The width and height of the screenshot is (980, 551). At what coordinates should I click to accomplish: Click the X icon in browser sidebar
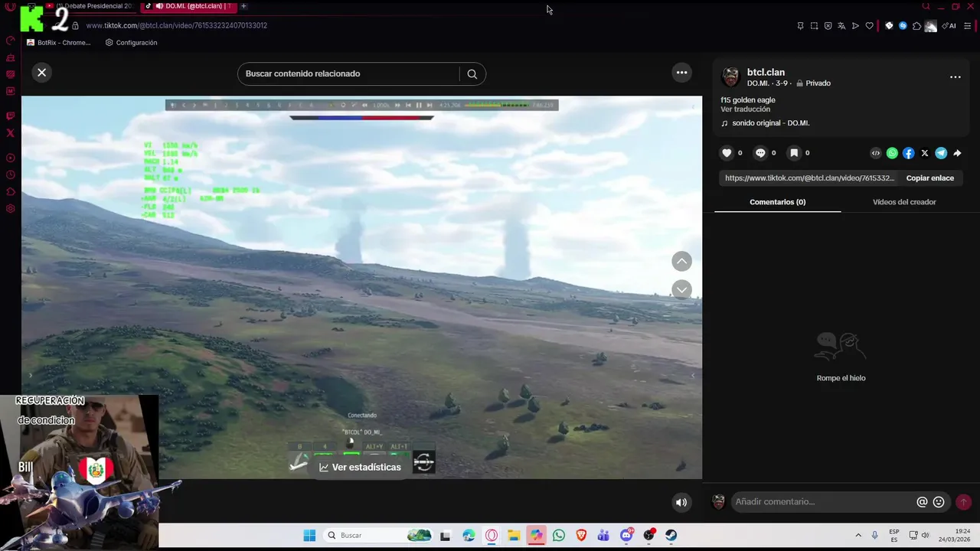point(10,133)
